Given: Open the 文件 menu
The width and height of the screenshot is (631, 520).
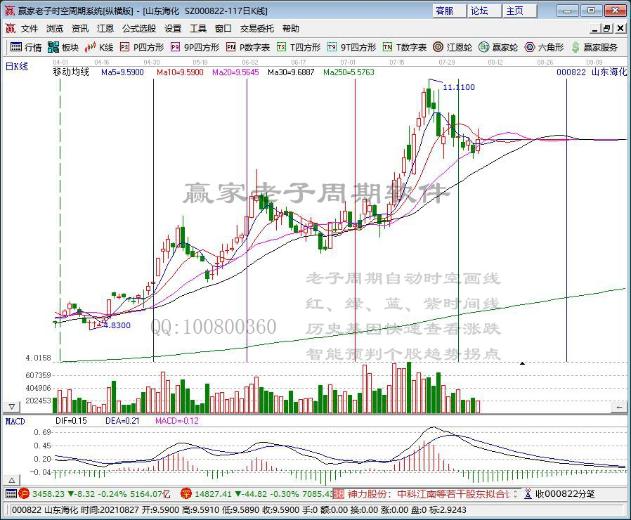Looking at the screenshot, I should point(29,29).
